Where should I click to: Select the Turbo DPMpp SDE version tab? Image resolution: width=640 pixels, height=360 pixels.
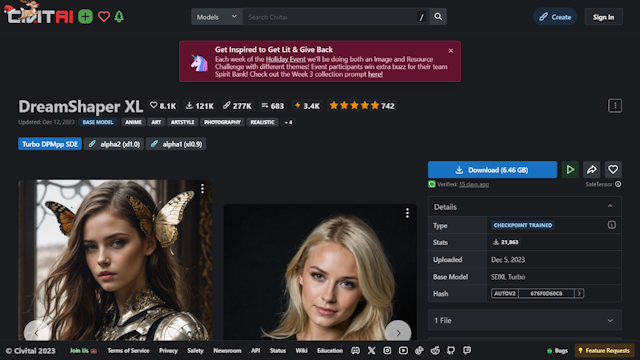[x=50, y=144]
